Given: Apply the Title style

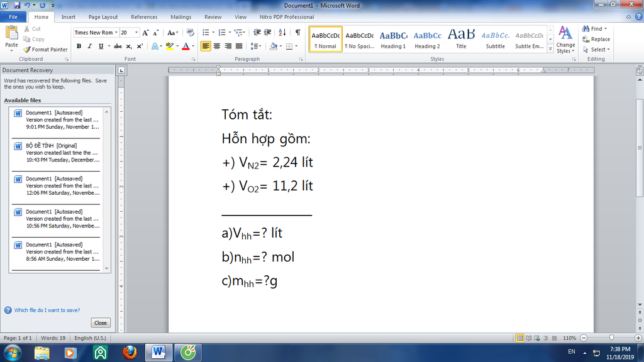Looking at the screenshot, I should tap(461, 40).
